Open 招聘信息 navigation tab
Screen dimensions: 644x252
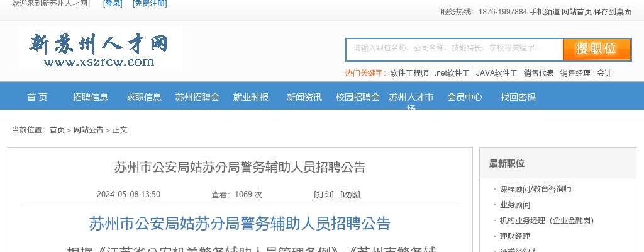91,97
